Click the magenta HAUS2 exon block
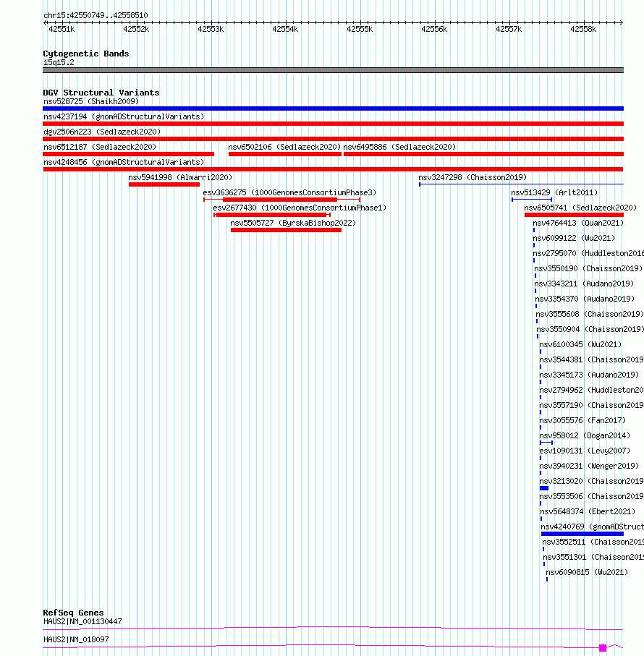This screenshot has height=656, width=644. 603,648
